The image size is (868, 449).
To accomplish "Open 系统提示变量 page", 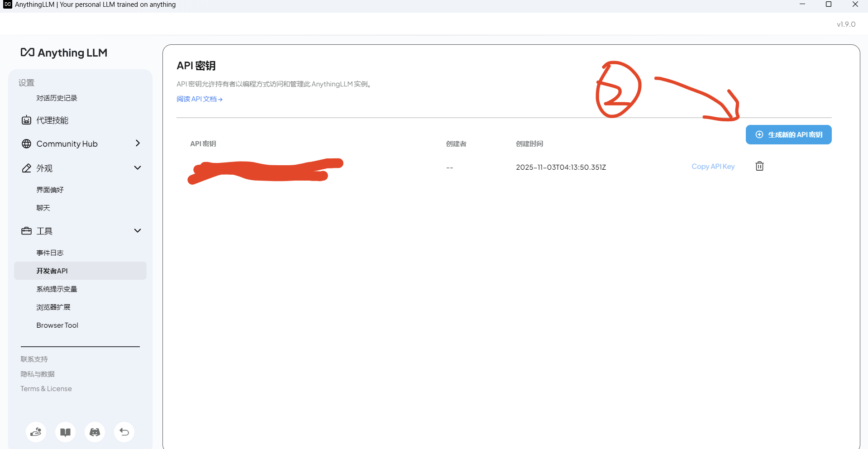I will pos(57,289).
